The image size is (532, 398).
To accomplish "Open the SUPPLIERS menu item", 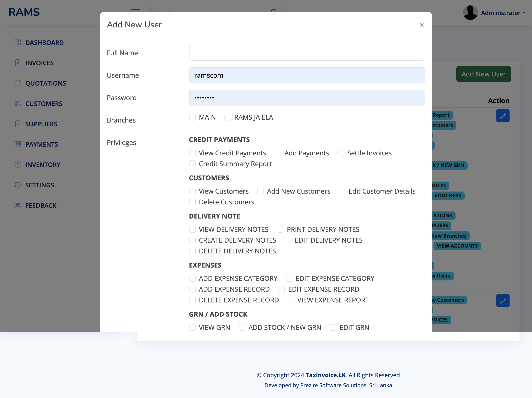I will (41, 124).
